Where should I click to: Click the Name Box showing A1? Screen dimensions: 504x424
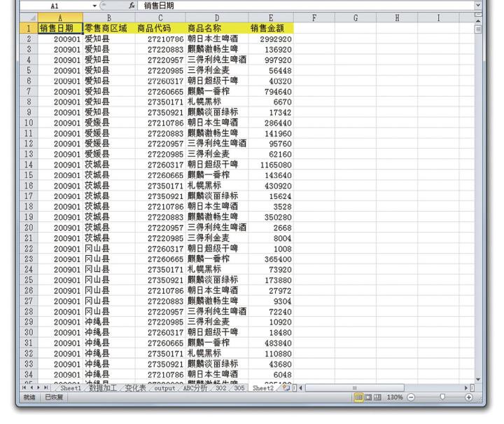click(x=55, y=6)
